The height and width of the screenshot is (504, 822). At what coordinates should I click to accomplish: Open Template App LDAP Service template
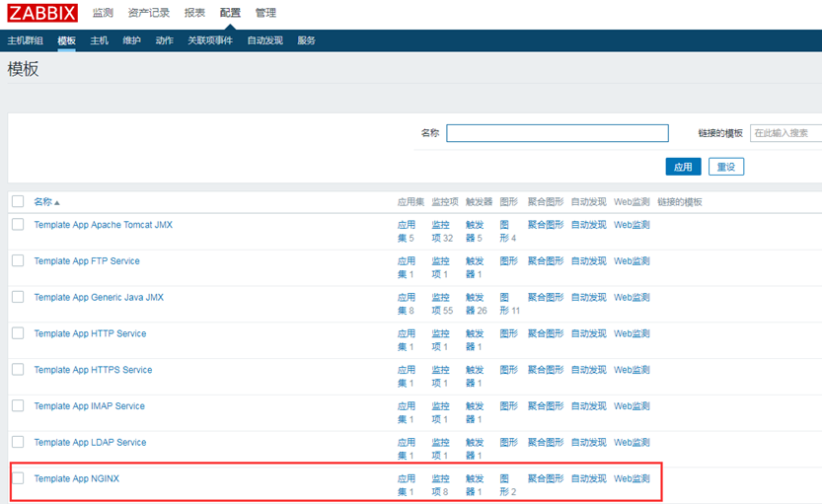click(90, 442)
